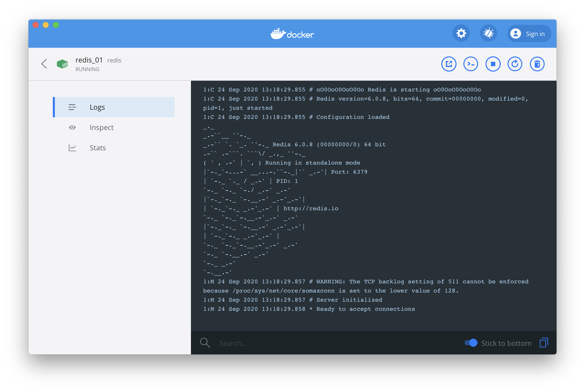Open the Stats tab

click(x=98, y=148)
